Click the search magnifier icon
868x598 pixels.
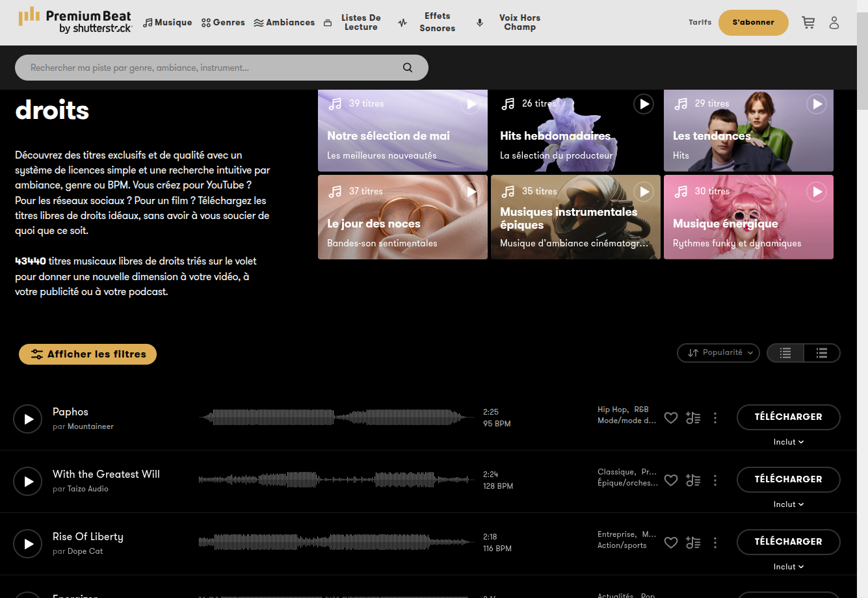click(x=408, y=68)
